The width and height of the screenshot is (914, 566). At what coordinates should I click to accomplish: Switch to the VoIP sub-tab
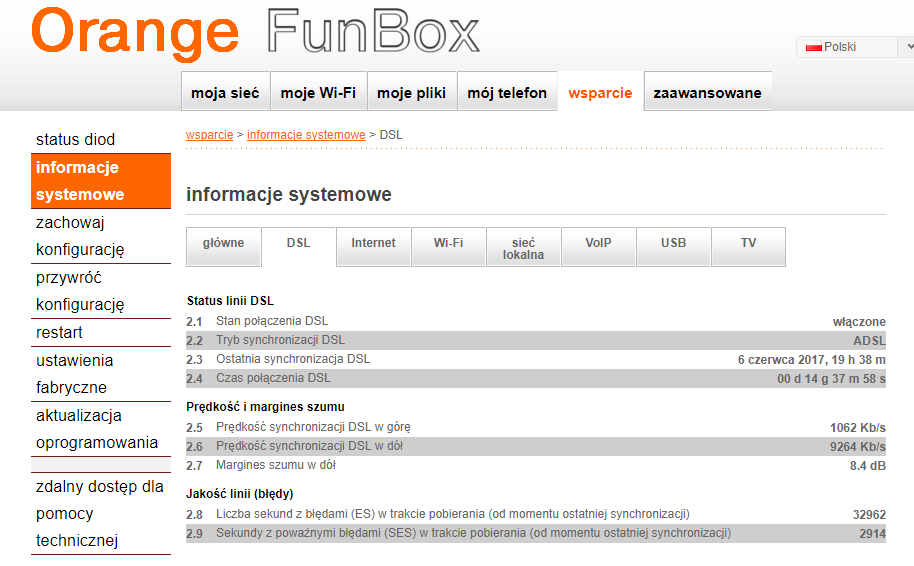click(598, 247)
